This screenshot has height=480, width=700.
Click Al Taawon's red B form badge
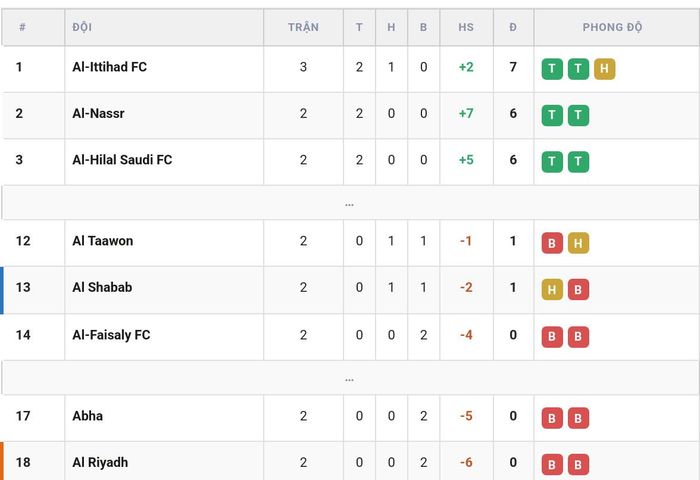[x=552, y=243]
